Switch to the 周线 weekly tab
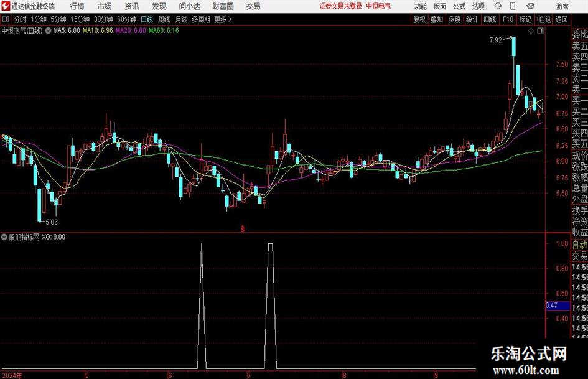Image resolution: width=588 pixels, height=379 pixels. tap(164, 19)
